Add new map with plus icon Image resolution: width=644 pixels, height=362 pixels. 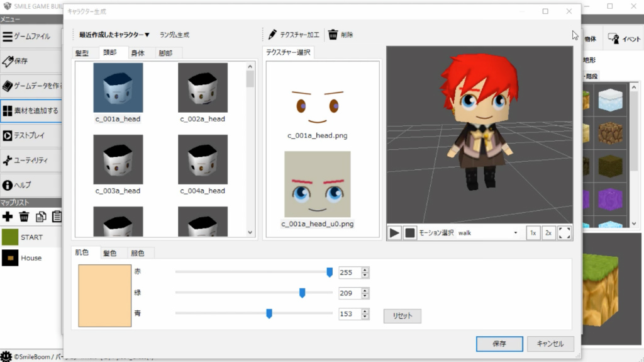click(x=8, y=217)
